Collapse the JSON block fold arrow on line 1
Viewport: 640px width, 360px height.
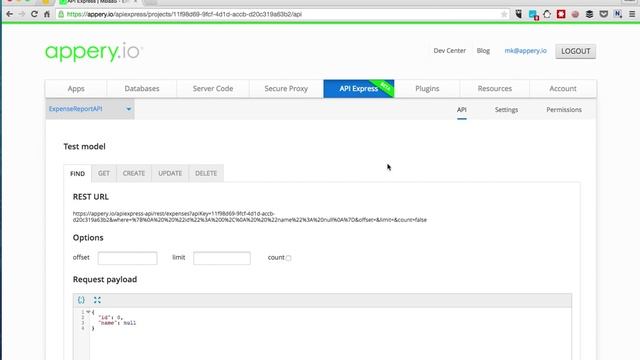[88, 312]
